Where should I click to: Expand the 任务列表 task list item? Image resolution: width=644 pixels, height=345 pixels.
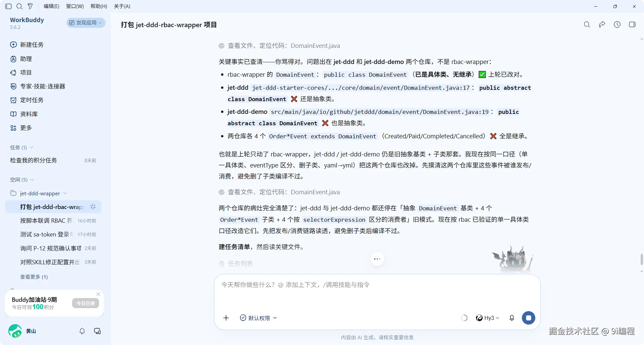tap(236, 264)
